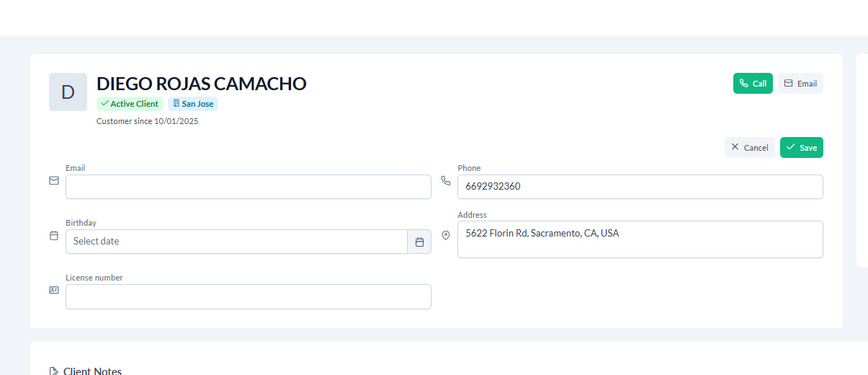Save the client details
The width and height of the screenshot is (868, 375).
tap(801, 147)
